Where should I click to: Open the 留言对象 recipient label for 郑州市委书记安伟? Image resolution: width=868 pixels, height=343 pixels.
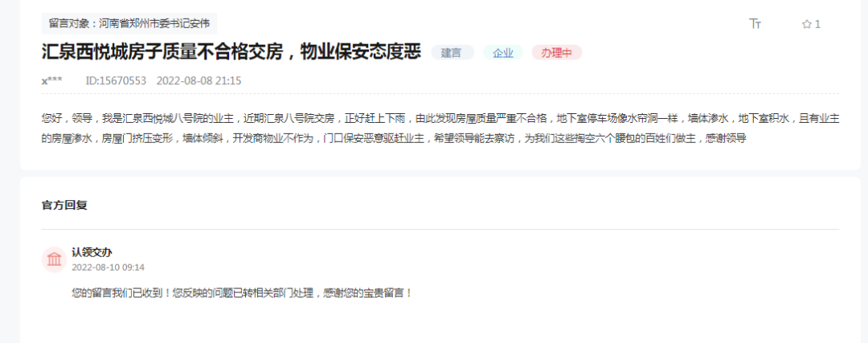pyautogui.click(x=129, y=24)
